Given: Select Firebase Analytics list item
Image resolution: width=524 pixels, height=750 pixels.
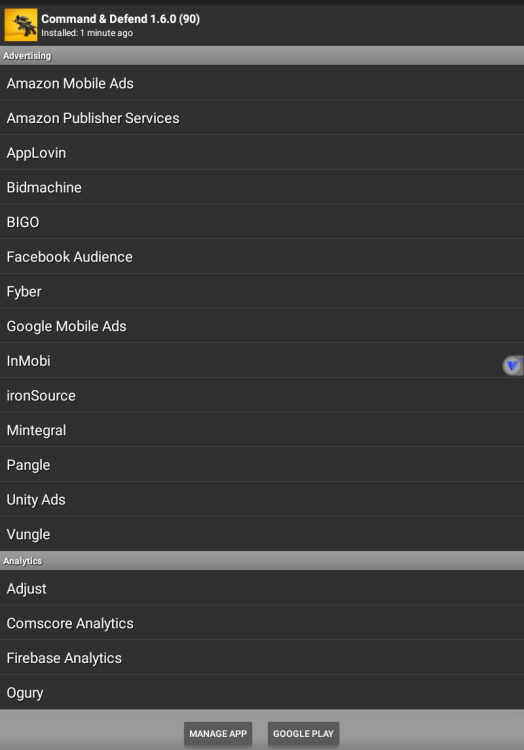Looking at the screenshot, I should [262, 658].
